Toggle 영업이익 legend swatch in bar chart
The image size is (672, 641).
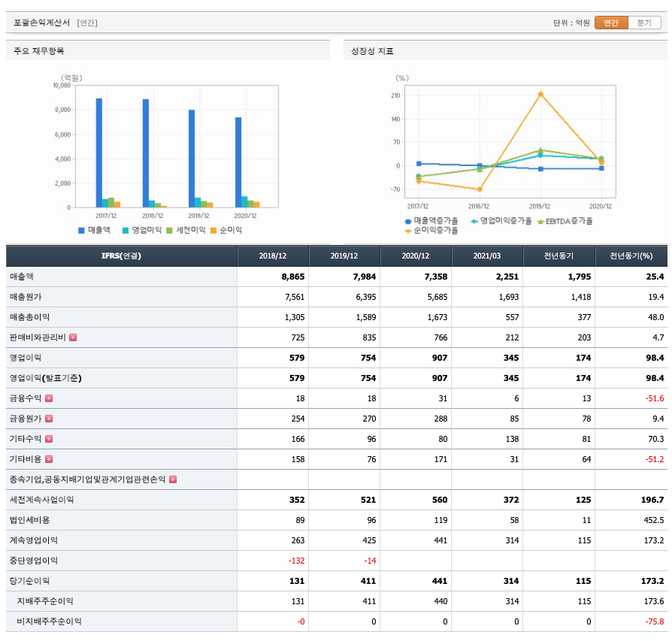tap(125, 231)
